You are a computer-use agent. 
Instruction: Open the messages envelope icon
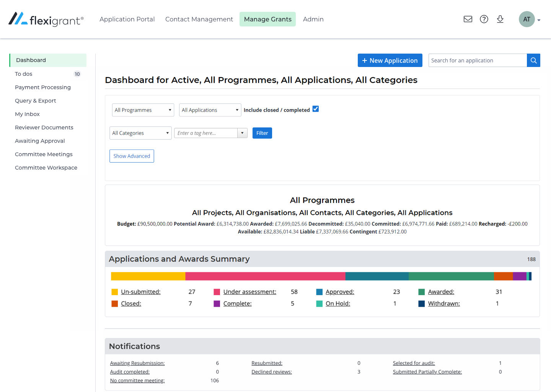[468, 19]
